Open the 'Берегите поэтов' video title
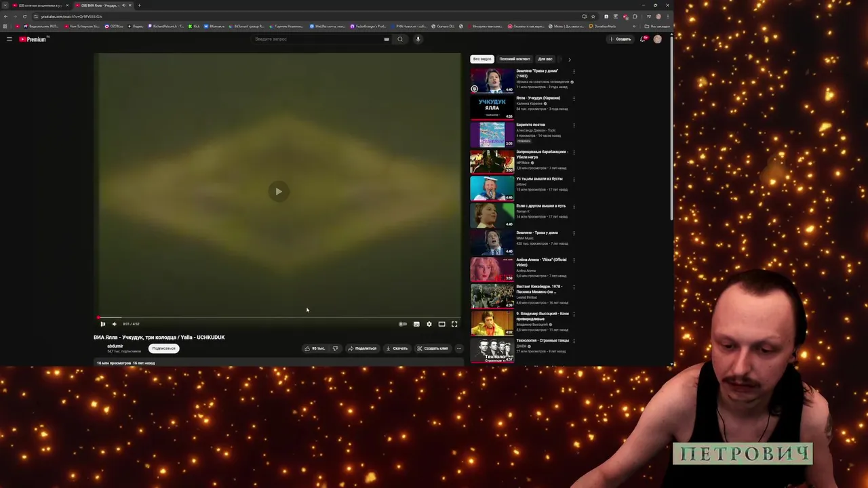 [530, 125]
